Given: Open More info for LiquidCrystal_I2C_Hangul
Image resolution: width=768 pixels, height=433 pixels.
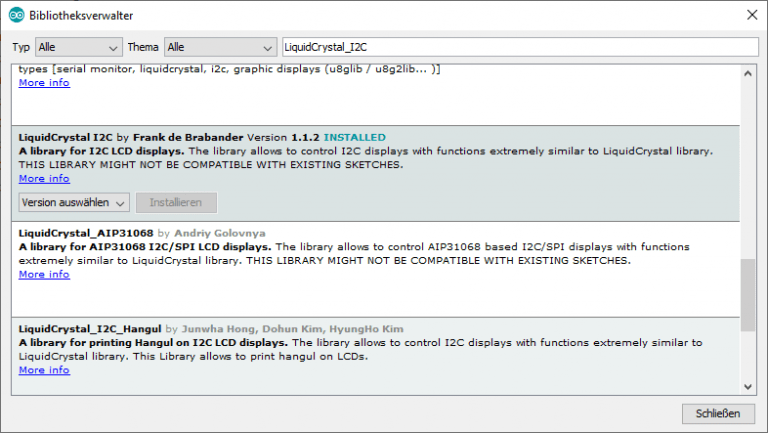Looking at the screenshot, I should [44, 370].
